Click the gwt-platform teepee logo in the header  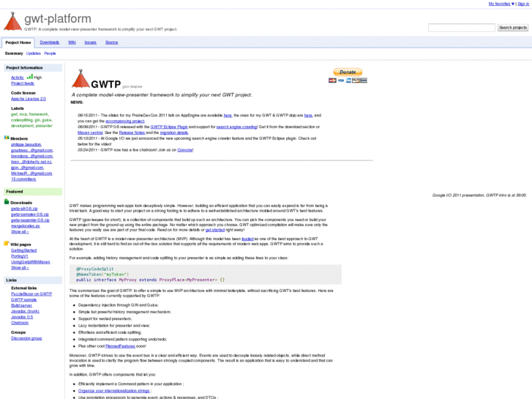pos(12,21)
